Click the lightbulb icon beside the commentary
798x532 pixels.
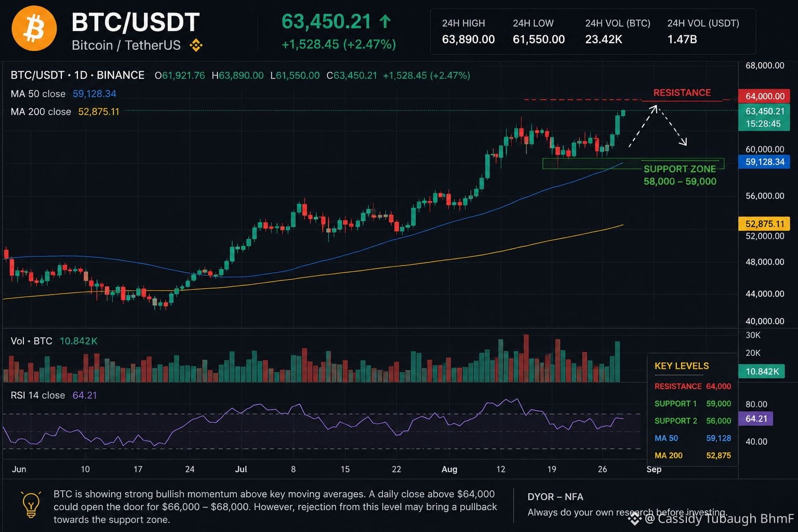31,504
